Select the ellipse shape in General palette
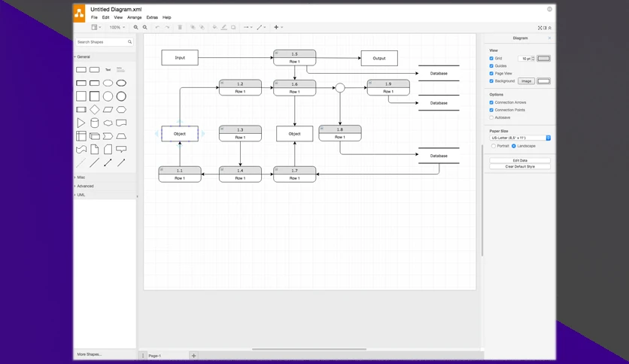Viewport: 629px width, 364px height. click(108, 83)
